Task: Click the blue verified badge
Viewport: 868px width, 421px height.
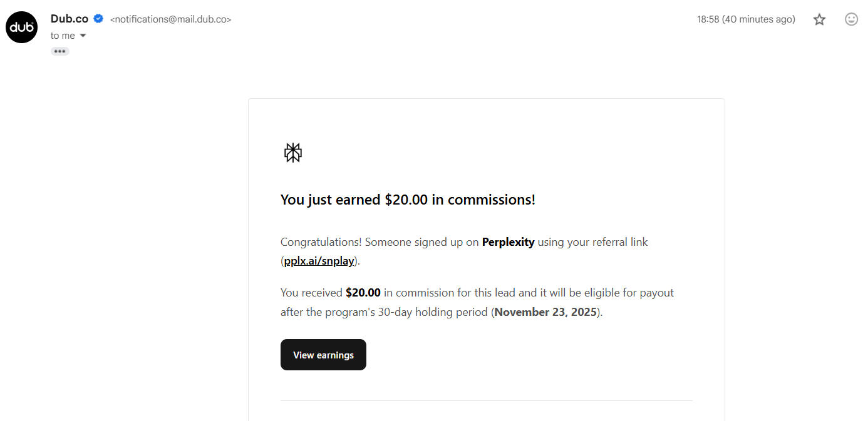Action: tap(98, 19)
